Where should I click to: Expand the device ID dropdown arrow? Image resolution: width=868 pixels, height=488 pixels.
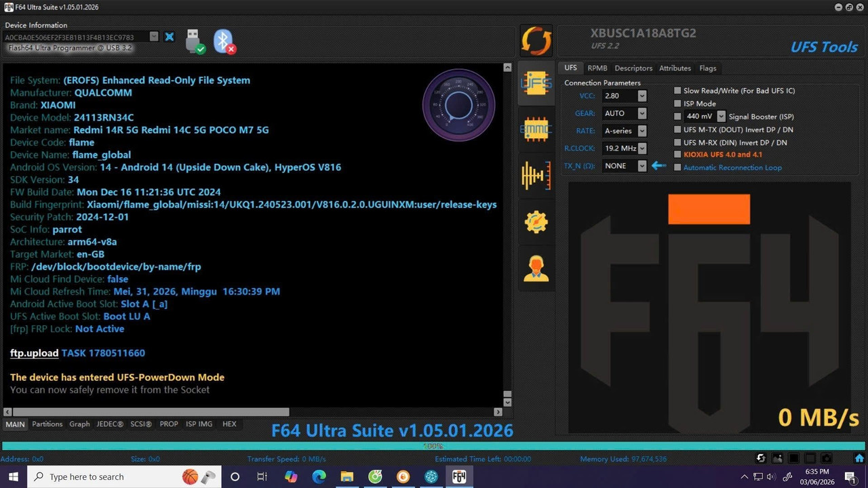click(154, 37)
